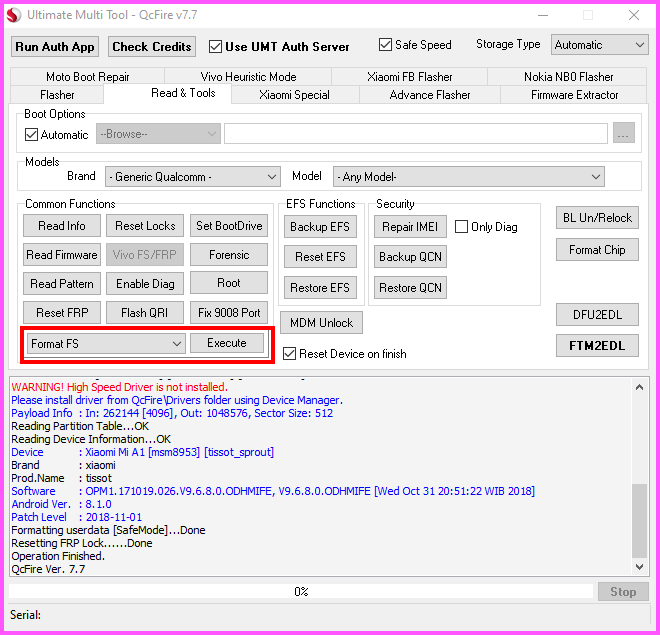660x635 pixels.
Task: Click Set BootDrive button
Action: [229, 226]
